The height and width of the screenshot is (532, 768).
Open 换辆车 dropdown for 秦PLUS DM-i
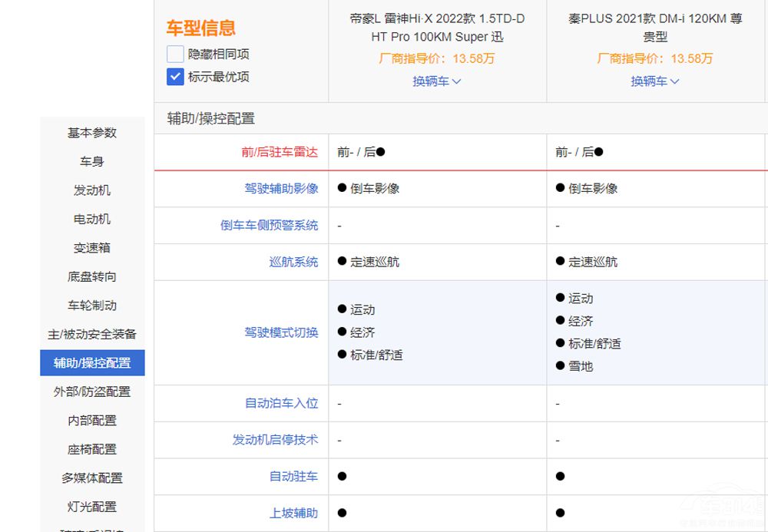click(x=654, y=81)
